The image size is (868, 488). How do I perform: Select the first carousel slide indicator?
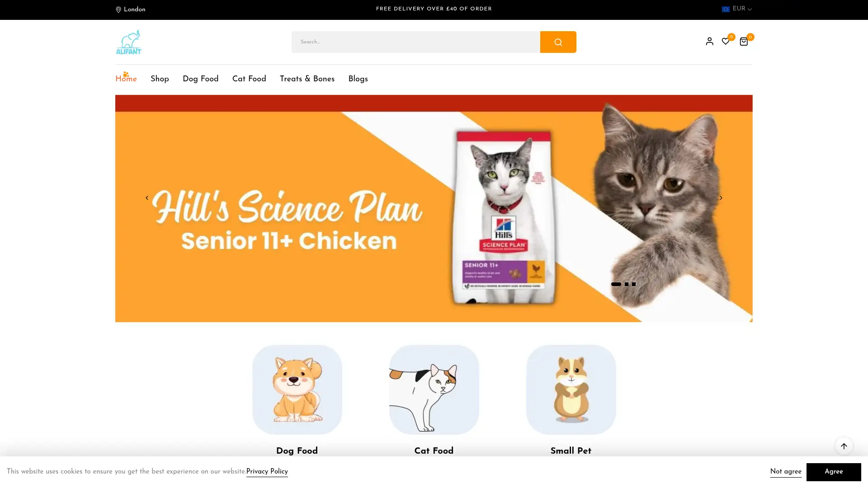616,284
